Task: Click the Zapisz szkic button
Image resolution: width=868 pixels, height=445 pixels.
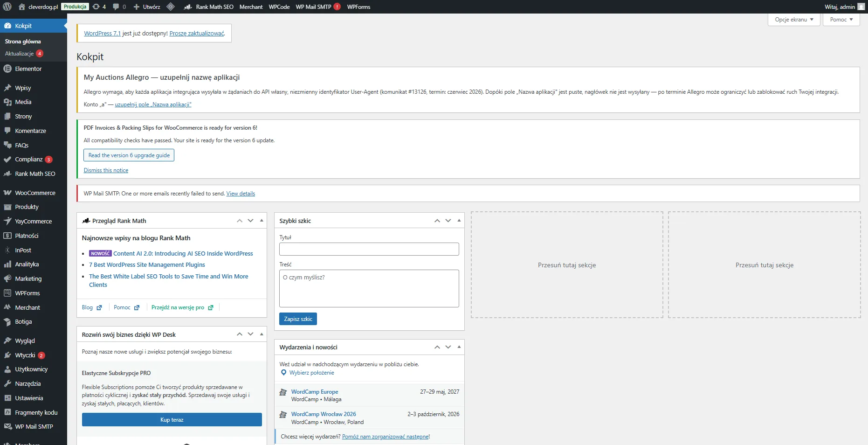Action: pyautogui.click(x=298, y=319)
